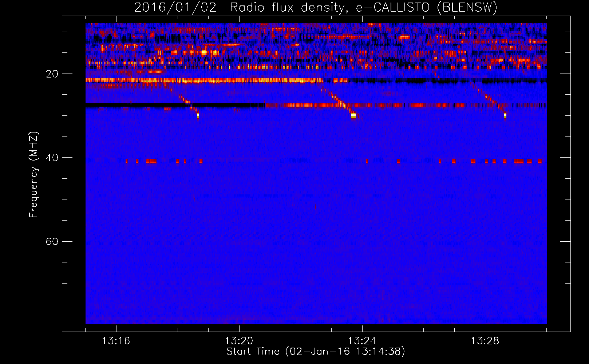Viewport: 589px width, 364px height.
Task: Click the 'Start Time (02-Jan-16 13:14:38)' label
Action: (316, 352)
